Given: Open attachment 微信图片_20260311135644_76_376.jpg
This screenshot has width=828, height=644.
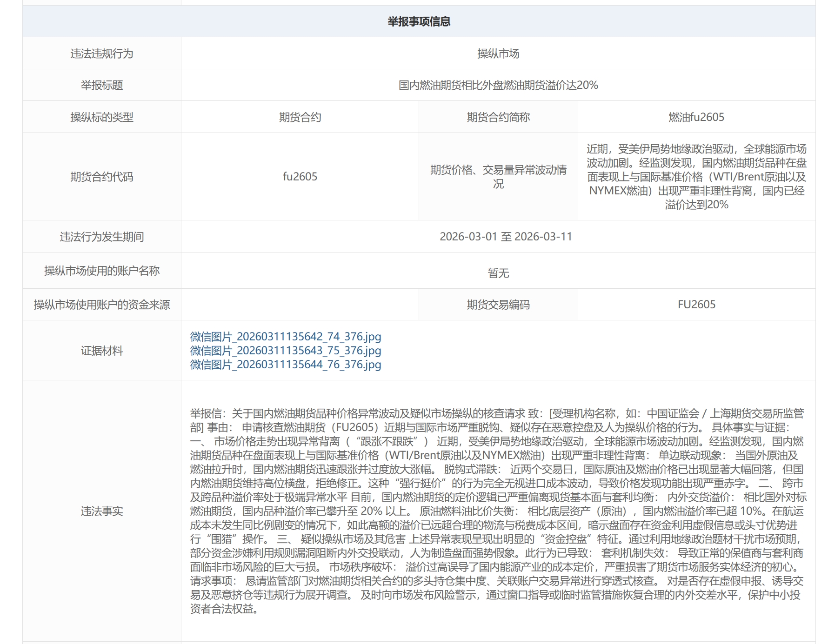Looking at the screenshot, I should [286, 365].
